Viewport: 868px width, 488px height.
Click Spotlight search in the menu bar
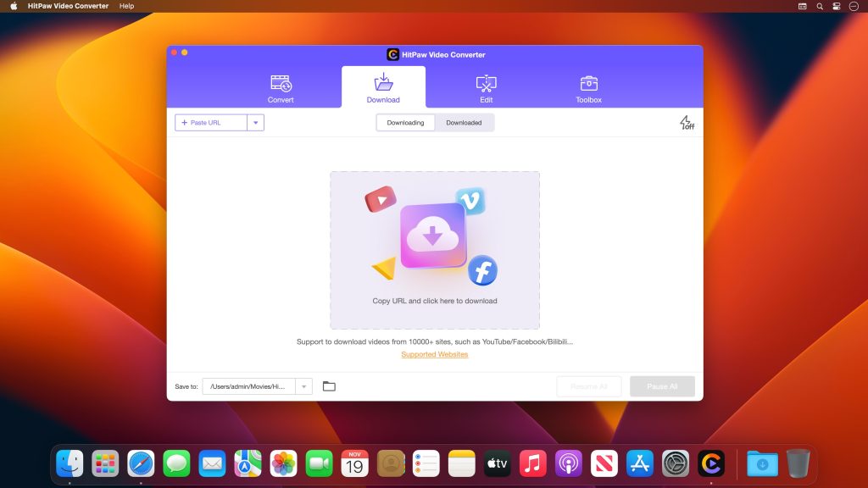click(819, 6)
